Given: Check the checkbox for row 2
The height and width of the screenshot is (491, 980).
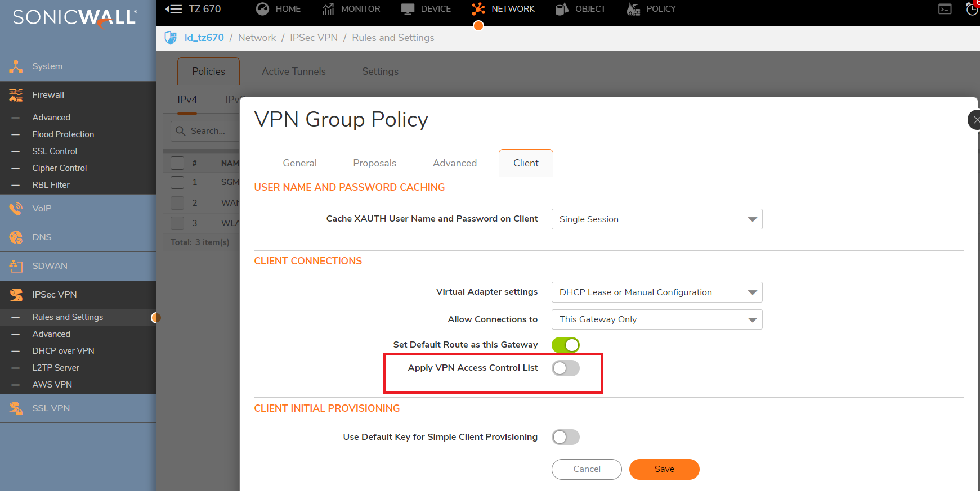Looking at the screenshot, I should click(x=177, y=202).
